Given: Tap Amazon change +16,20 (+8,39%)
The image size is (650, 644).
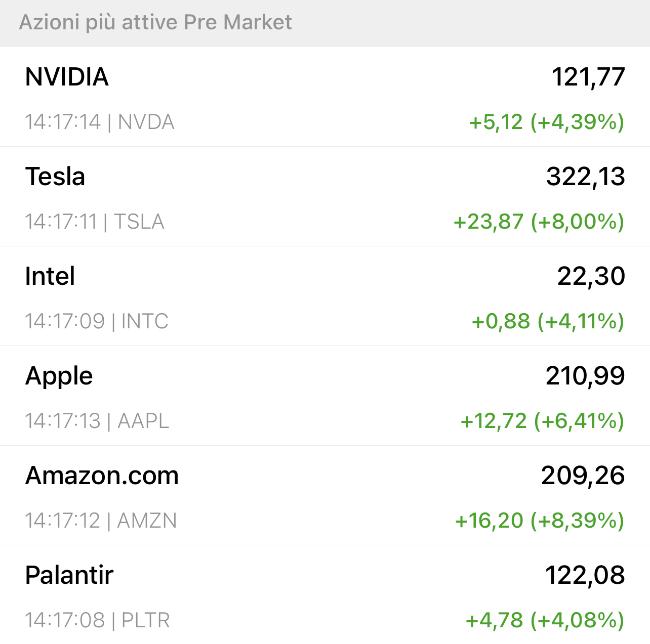Looking at the screenshot, I should click(x=540, y=521).
